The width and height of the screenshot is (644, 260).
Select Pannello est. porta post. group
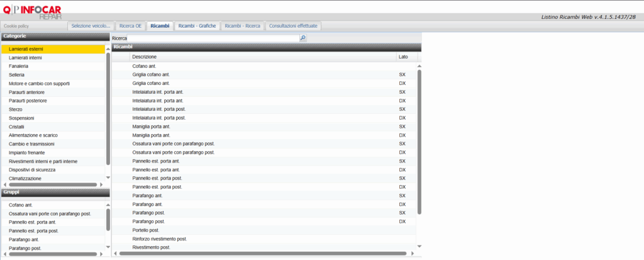click(x=53, y=231)
